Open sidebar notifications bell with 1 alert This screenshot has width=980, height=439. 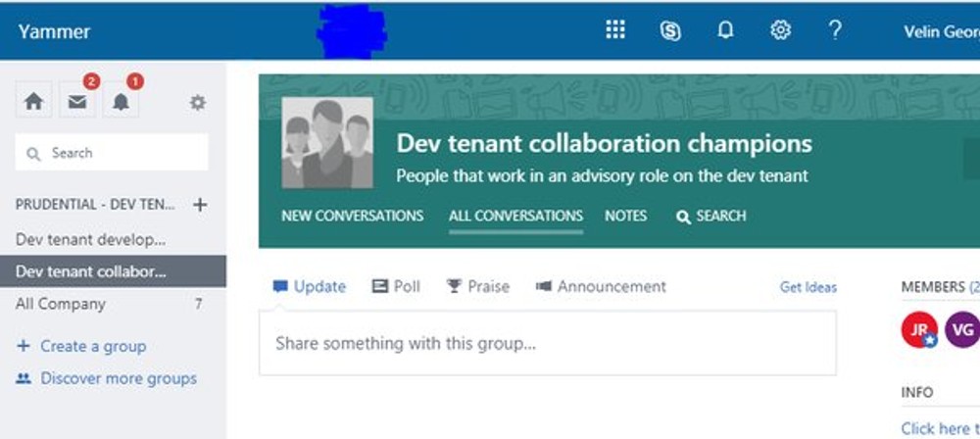click(x=122, y=101)
